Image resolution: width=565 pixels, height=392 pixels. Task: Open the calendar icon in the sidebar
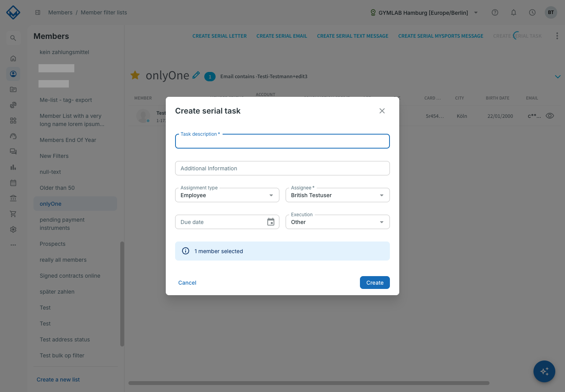(13, 183)
